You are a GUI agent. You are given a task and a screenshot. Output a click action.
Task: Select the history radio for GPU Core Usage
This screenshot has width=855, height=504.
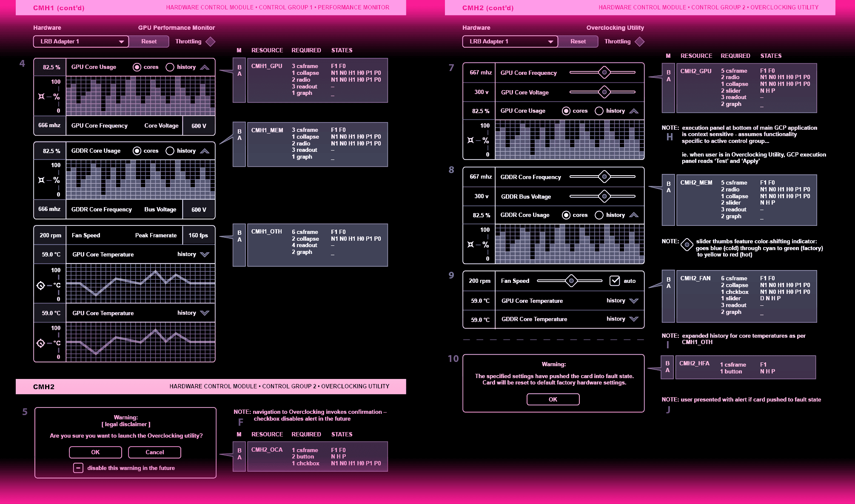click(x=170, y=67)
